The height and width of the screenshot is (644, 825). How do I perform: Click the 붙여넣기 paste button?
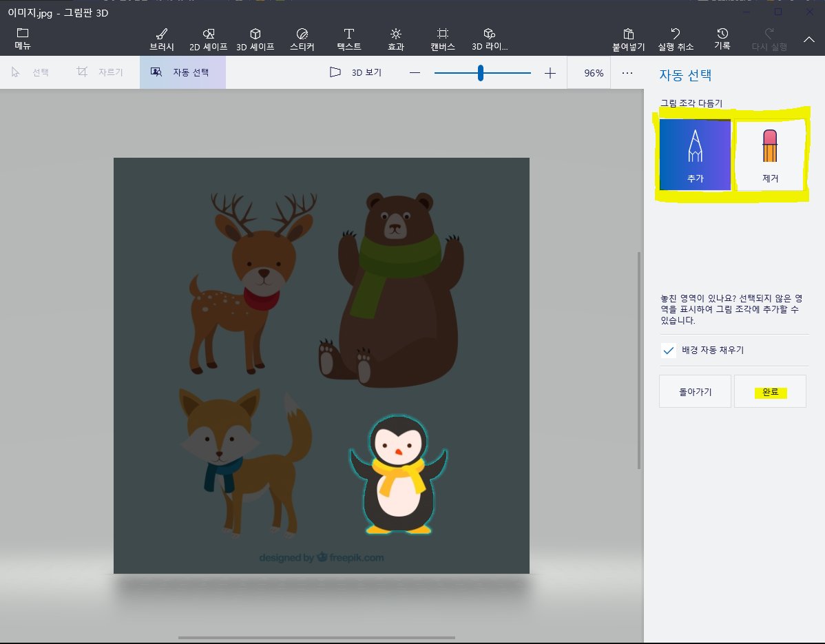tap(628, 39)
